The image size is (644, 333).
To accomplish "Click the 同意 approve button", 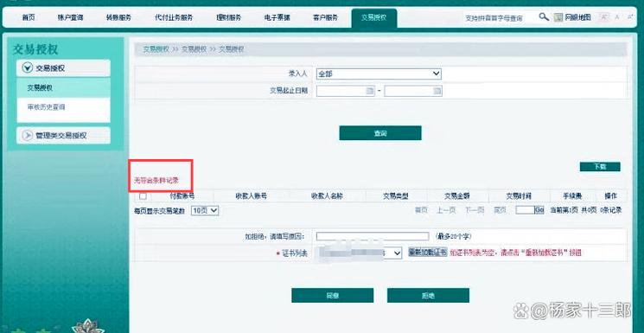I will click(x=333, y=296).
